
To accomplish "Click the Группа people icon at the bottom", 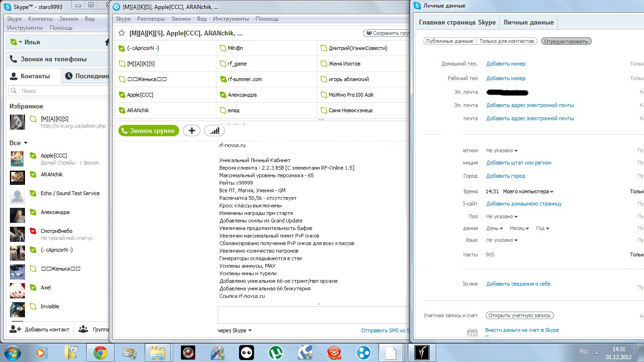I will point(83,329).
